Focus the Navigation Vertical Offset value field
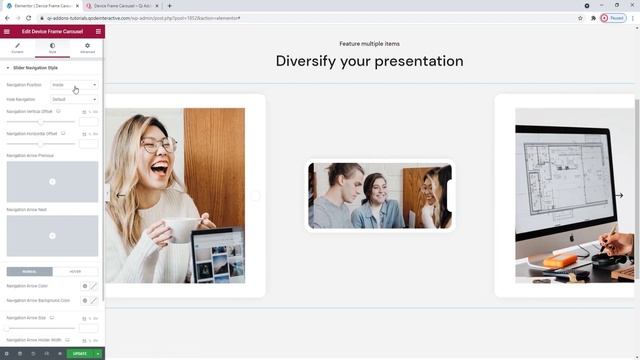 pyautogui.click(x=89, y=122)
